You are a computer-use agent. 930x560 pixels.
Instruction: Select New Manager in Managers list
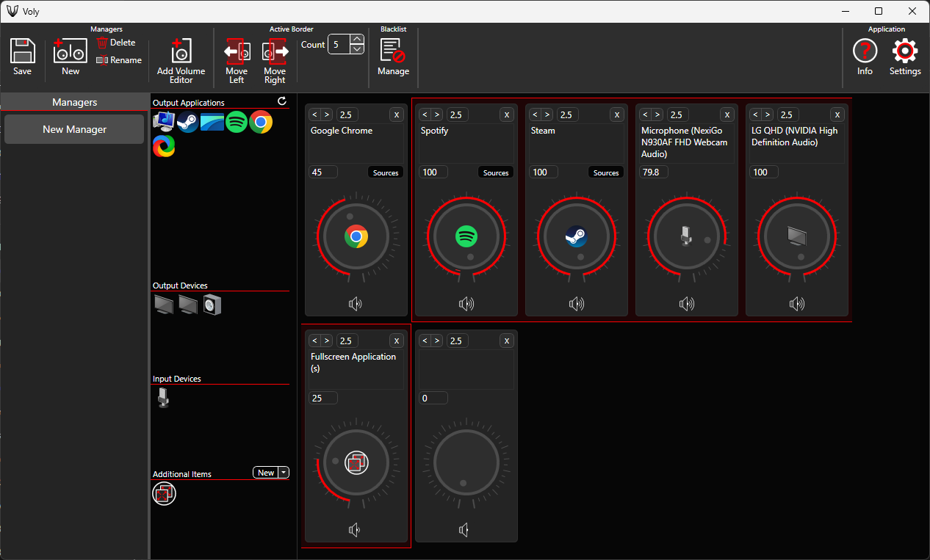point(74,129)
